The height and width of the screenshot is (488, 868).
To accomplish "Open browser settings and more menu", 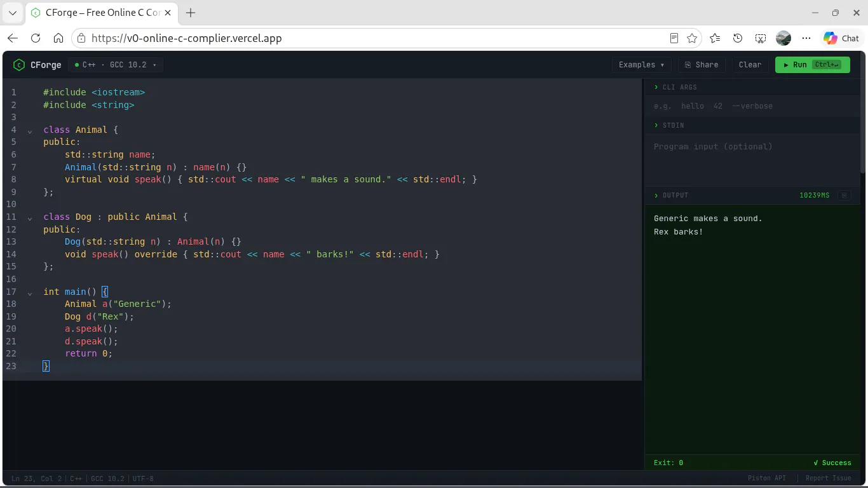I will point(806,38).
